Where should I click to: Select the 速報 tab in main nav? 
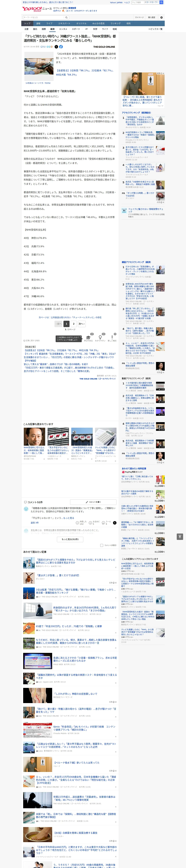tap(38, 24)
